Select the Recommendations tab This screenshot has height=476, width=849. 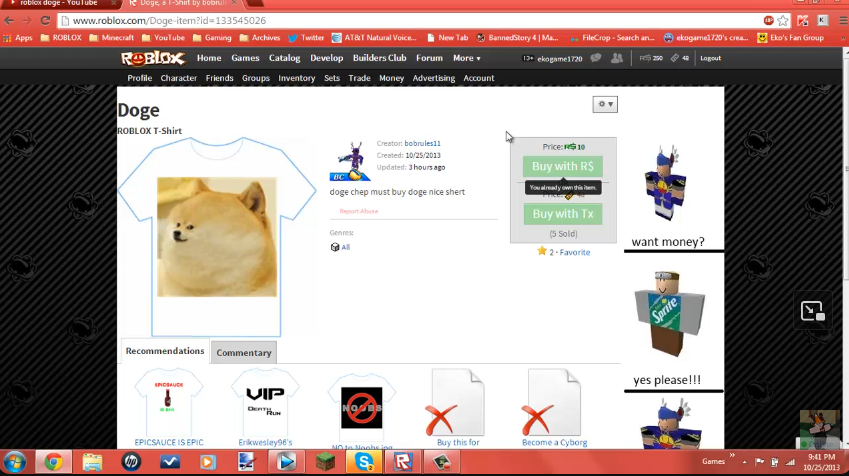(165, 351)
